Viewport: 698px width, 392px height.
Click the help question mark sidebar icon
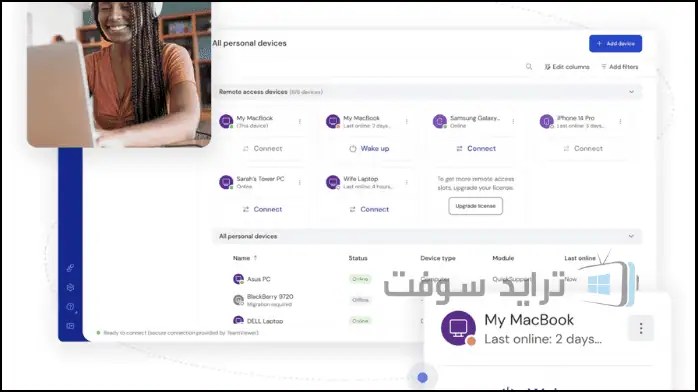[70, 307]
